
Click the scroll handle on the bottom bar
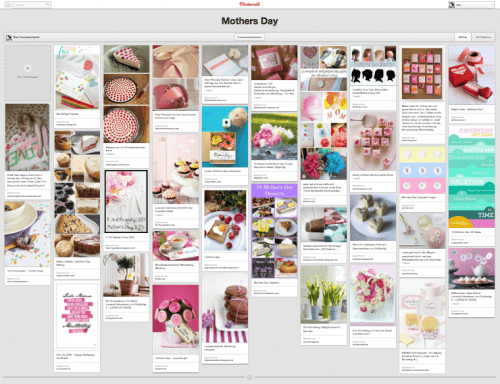coord(249,377)
